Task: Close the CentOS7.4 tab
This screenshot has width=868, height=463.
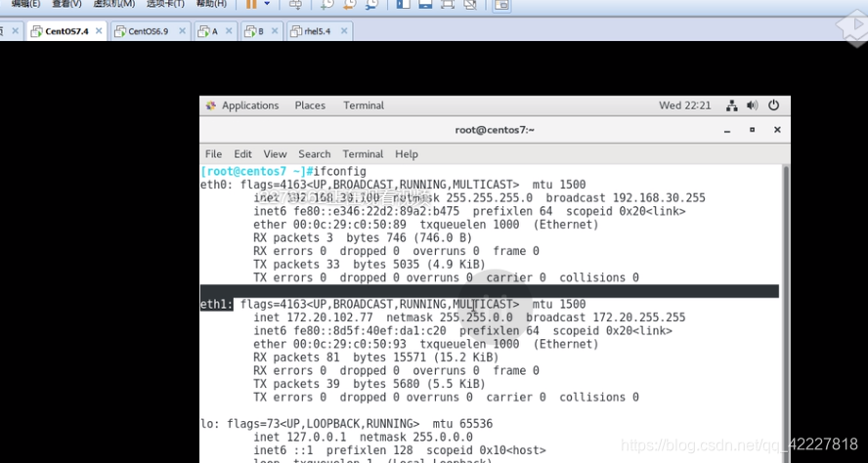Action: pyautogui.click(x=99, y=31)
